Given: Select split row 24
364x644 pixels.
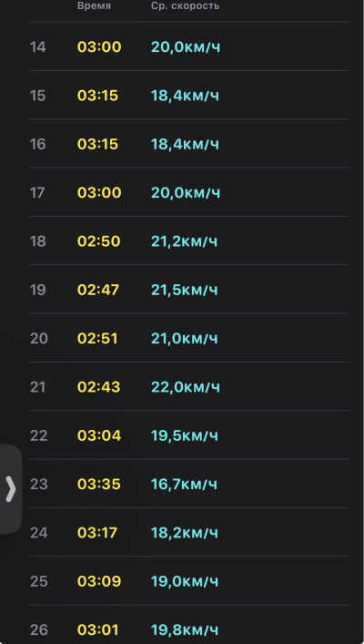Looking at the screenshot, I should tap(188, 532).
